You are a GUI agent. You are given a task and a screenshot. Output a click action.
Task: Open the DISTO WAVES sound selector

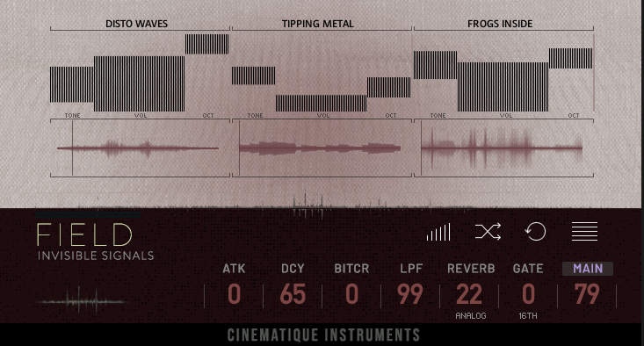click(137, 24)
